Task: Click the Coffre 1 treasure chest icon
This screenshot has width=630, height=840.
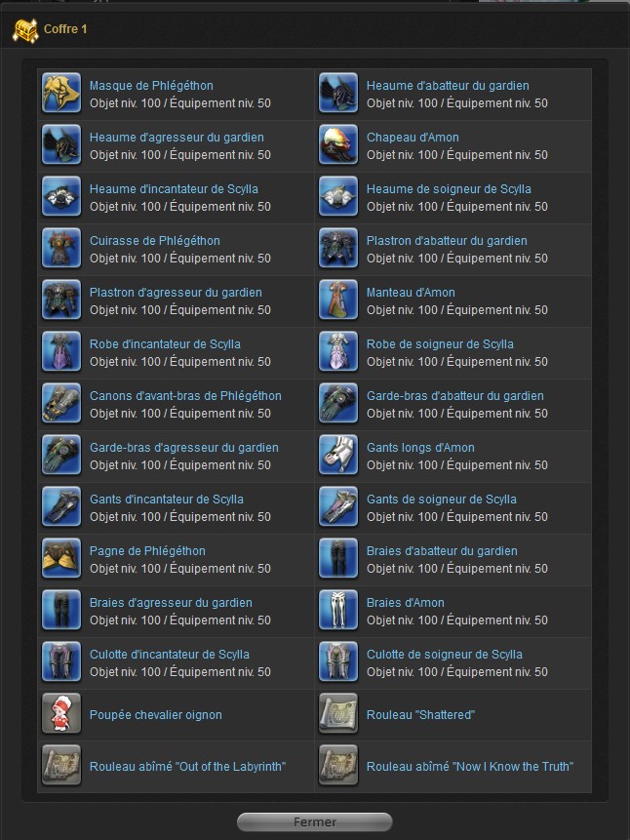Action: (25, 29)
